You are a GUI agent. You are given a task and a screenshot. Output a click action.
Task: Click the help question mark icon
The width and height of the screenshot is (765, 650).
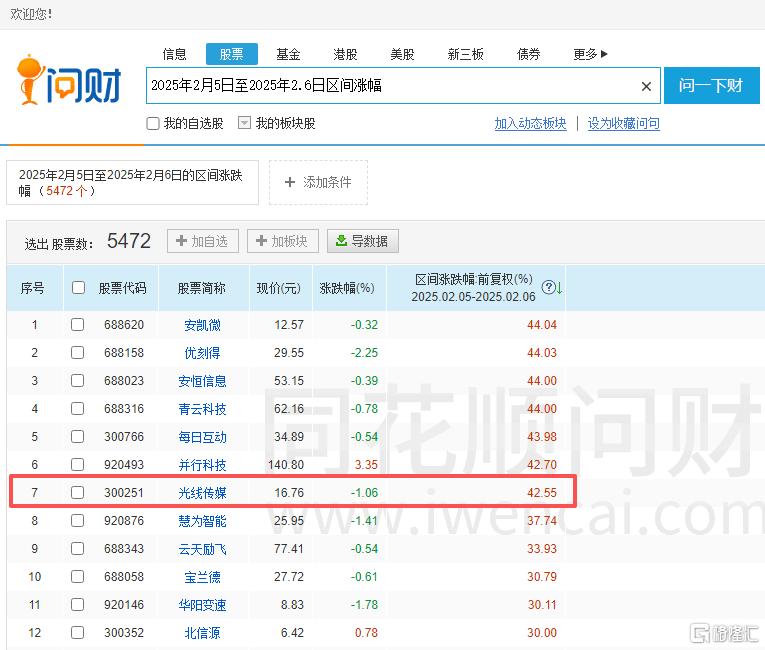[548, 287]
